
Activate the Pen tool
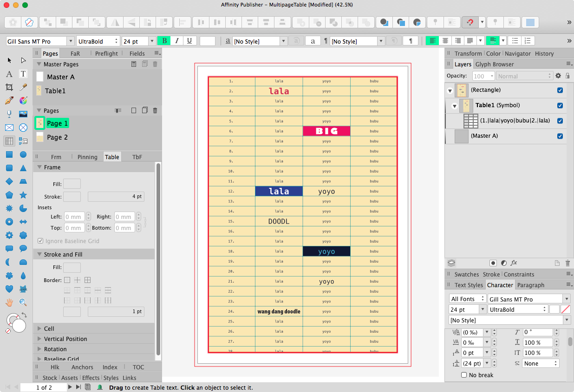pyautogui.click(x=9, y=101)
